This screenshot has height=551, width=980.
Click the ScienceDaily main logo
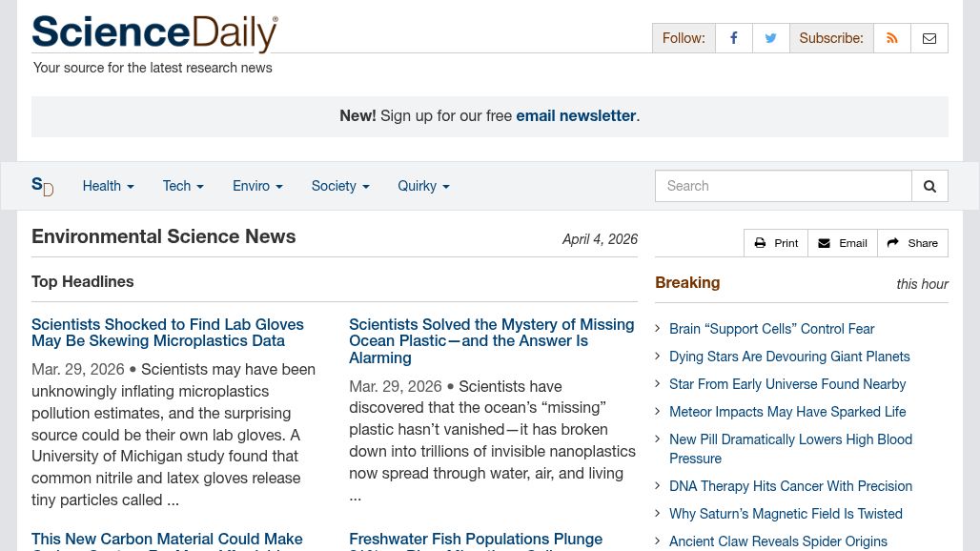click(154, 33)
